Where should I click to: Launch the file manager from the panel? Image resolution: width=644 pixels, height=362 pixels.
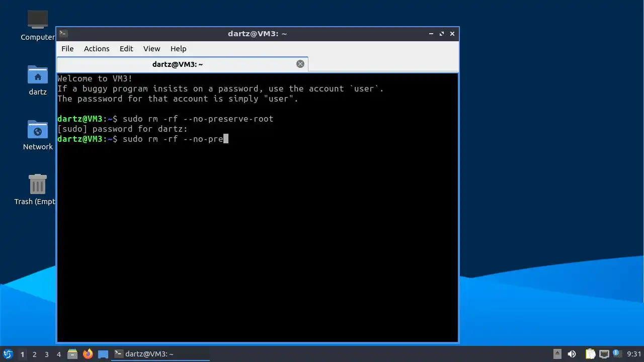(72, 354)
